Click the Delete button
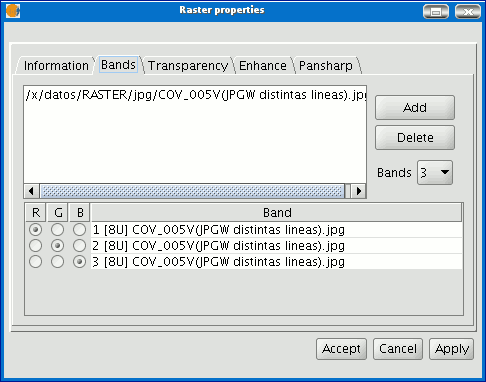Screen dimensions: 486x382 [415, 137]
